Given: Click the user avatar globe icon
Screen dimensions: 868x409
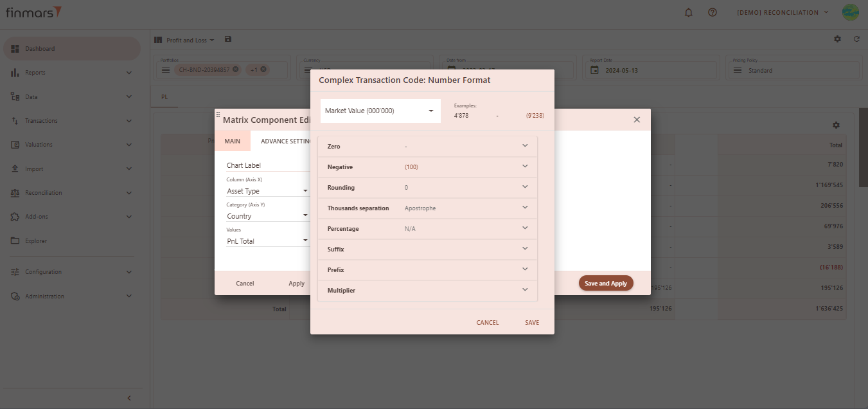Looking at the screenshot, I should pos(850,13).
